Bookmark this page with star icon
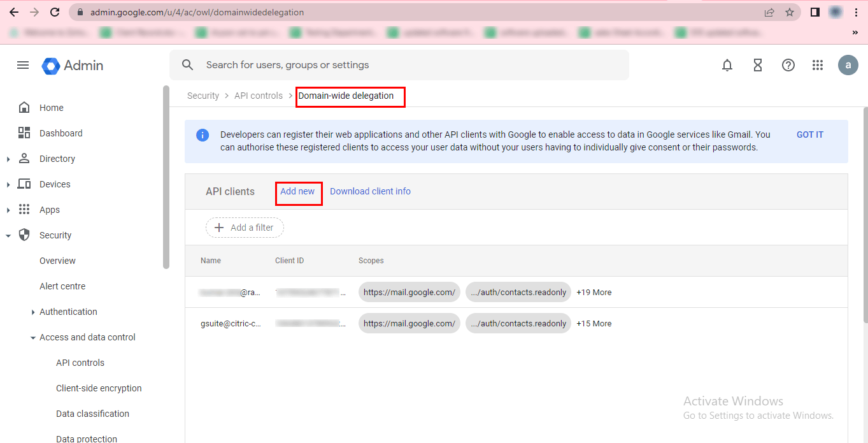Image resolution: width=868 pixels, height=443 pixels. coord(790,12)
